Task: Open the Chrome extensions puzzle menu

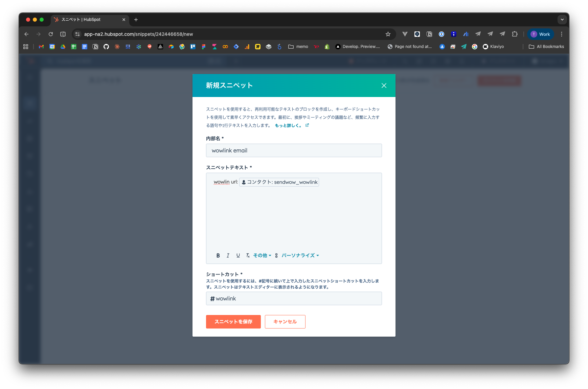Action: [515, 34]
